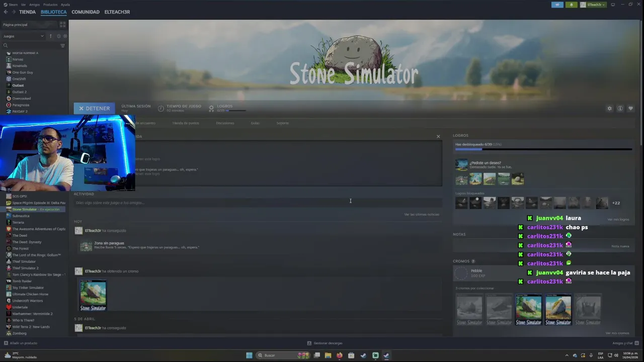Select Outlast 2 in the game list

pyautogui.click(x=20, y=92)
